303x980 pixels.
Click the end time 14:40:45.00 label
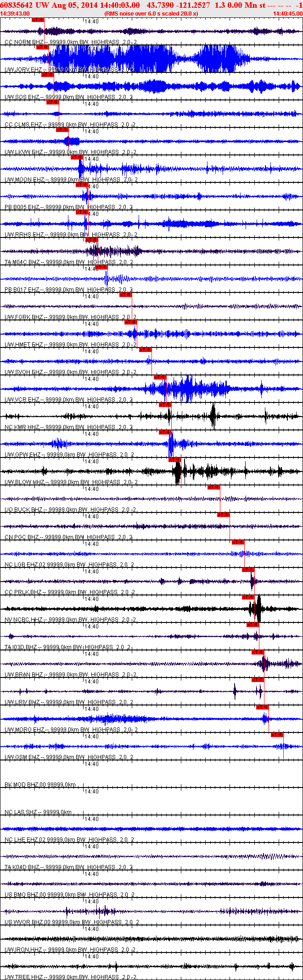click(288, 14)
